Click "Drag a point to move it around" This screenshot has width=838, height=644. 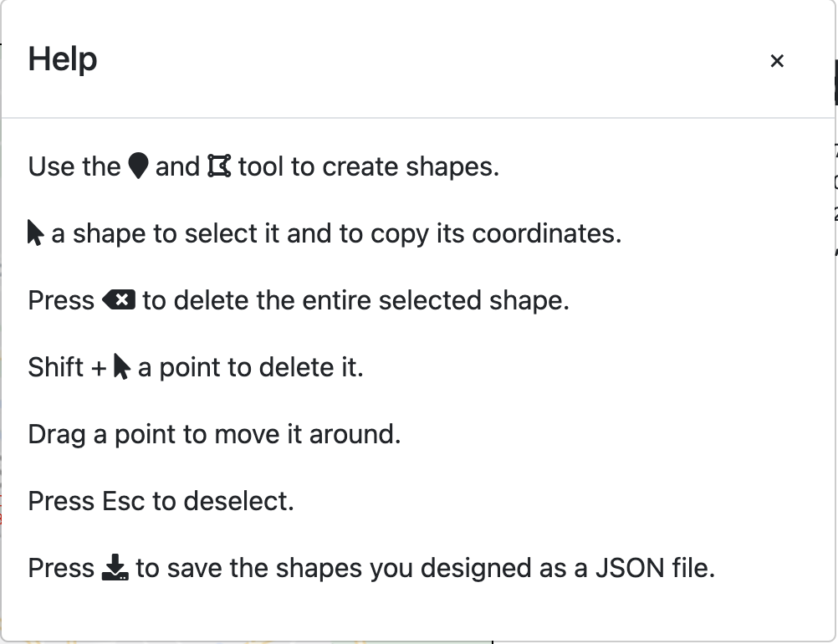tap(214, 434)
